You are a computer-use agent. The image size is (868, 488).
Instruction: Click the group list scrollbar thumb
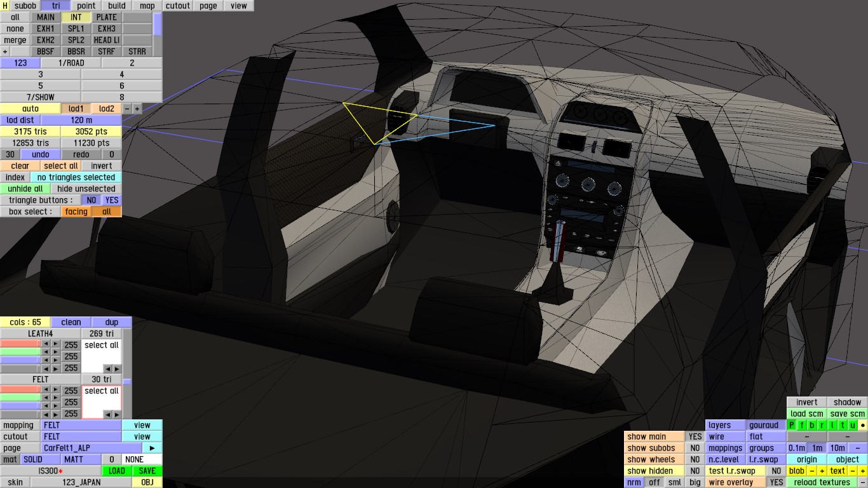158,24
